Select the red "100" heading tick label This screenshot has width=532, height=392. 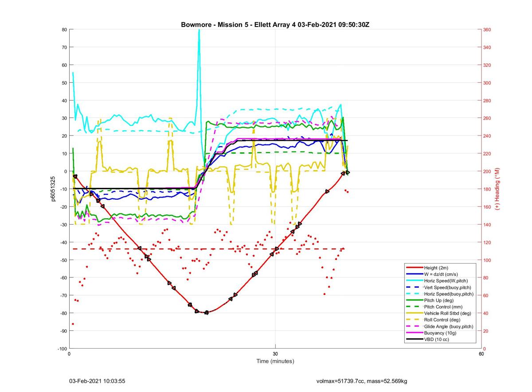coord(487,260)
